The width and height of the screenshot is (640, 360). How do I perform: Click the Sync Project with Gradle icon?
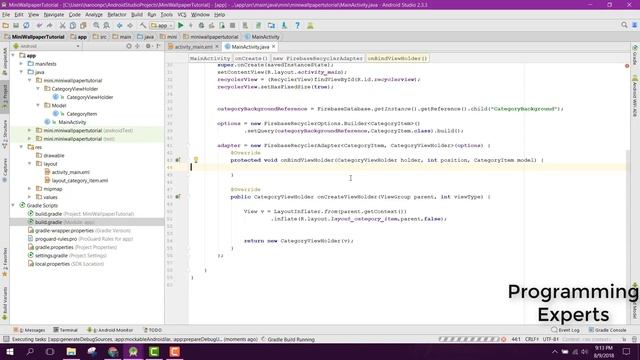[x=258, y=25]
